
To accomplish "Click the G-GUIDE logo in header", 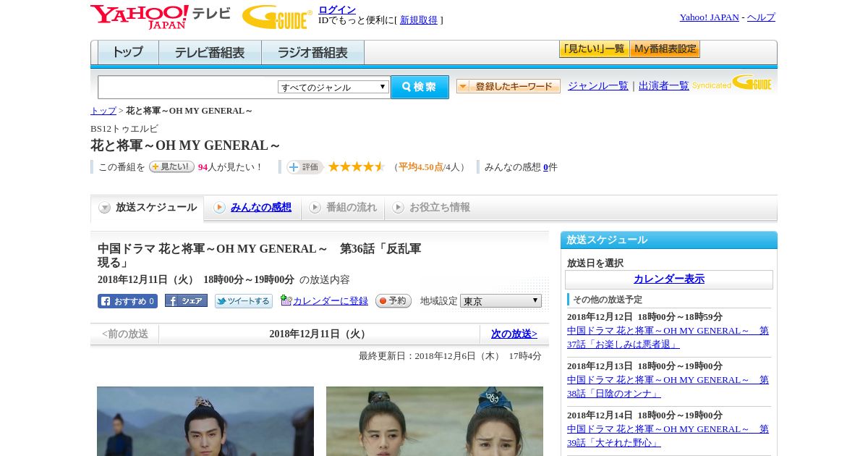I will click(277, 17).
